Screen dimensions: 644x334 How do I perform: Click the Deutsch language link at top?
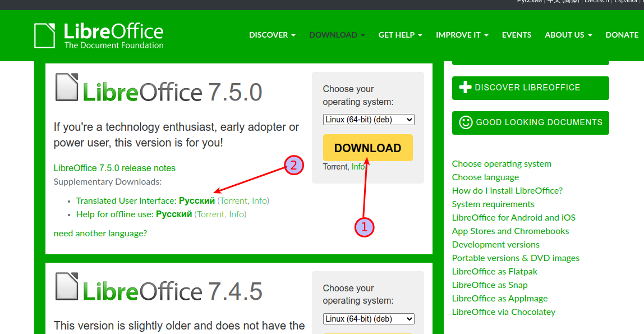(597, 2)
